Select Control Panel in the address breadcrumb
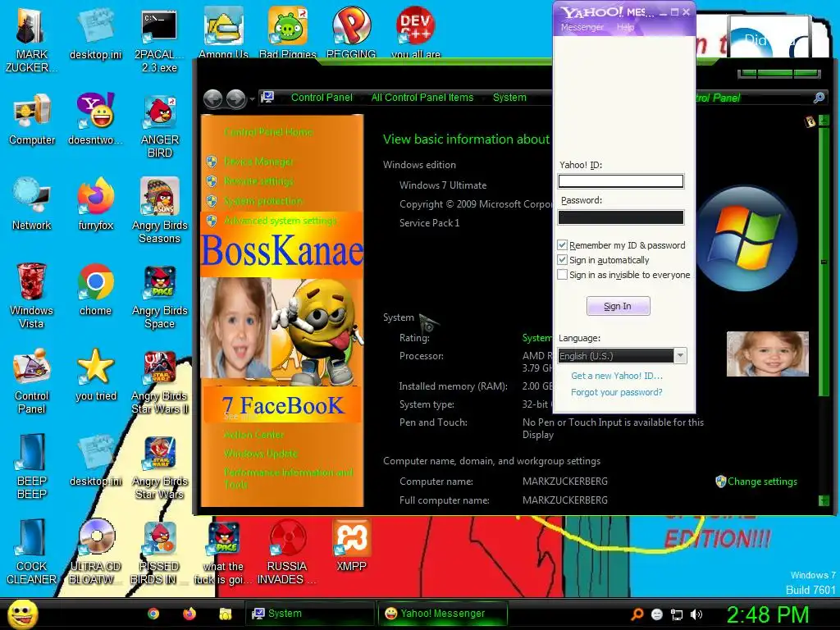The width and height of the screenshot is (840, 630). pos(322,98)
